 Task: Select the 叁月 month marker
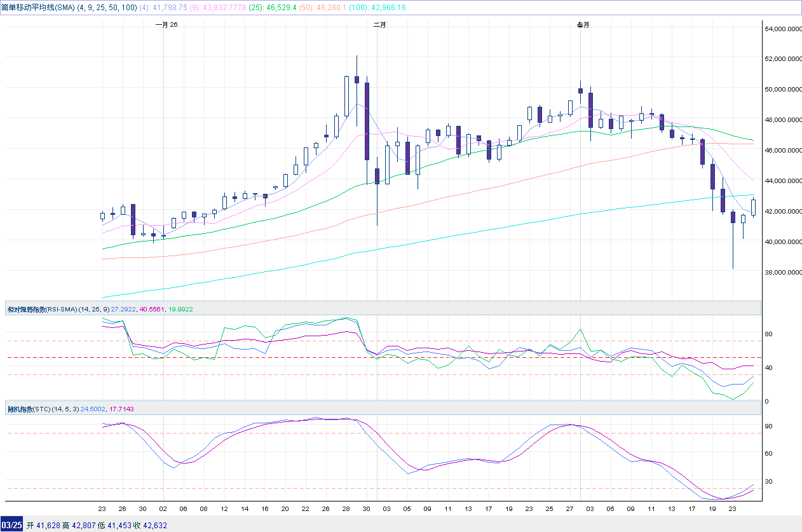click(x=582, y=25)
